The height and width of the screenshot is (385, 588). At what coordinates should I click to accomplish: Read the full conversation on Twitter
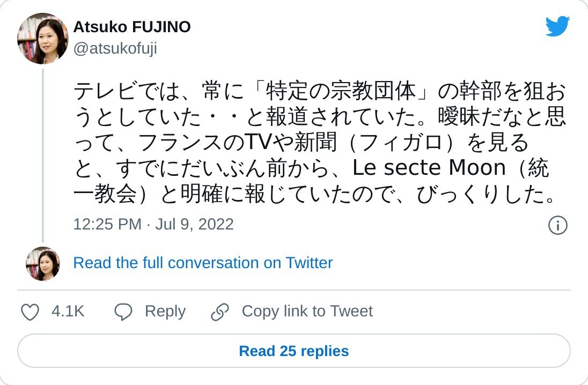[x=203, y=263]
